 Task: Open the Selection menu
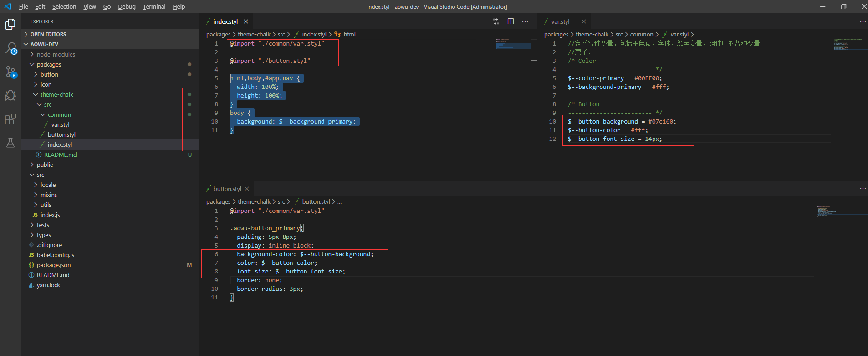coord(64,6)
